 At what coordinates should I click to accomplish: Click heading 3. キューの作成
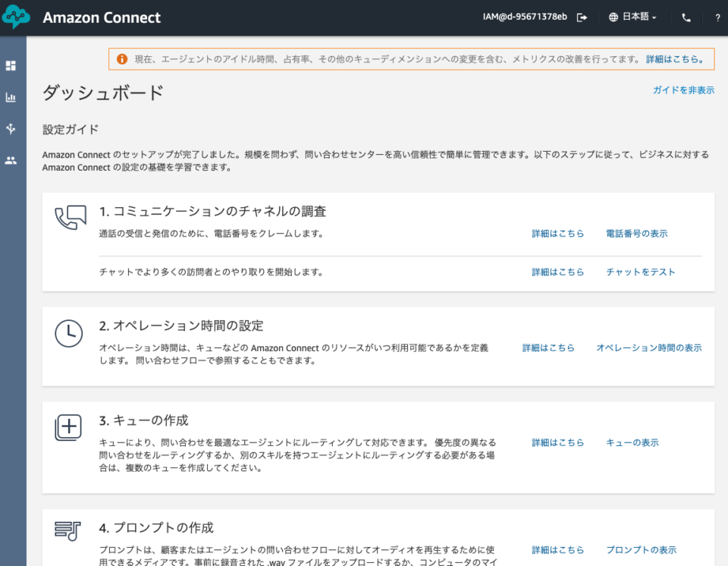coord(143,421)
